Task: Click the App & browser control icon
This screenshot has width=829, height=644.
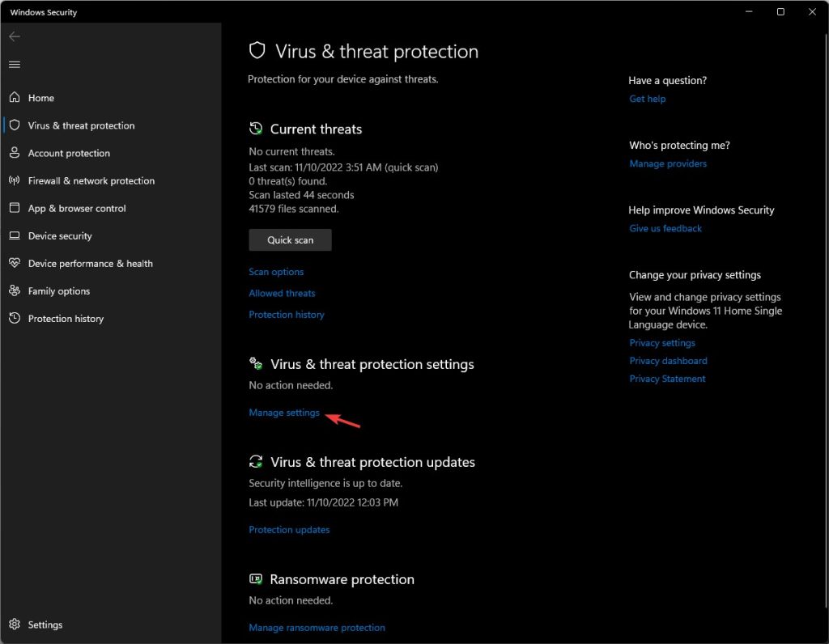Action: click(x=14, y=207)
